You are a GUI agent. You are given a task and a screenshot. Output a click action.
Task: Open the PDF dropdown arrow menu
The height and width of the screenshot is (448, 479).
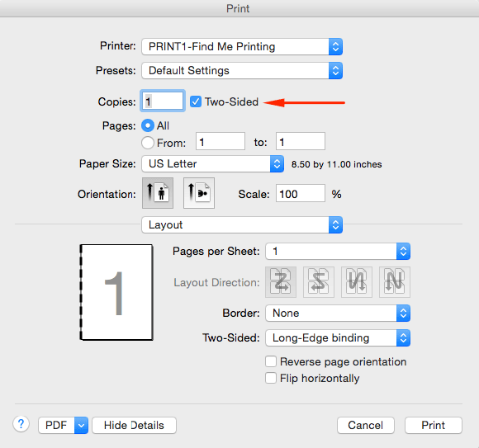click(x=81, y=425)
